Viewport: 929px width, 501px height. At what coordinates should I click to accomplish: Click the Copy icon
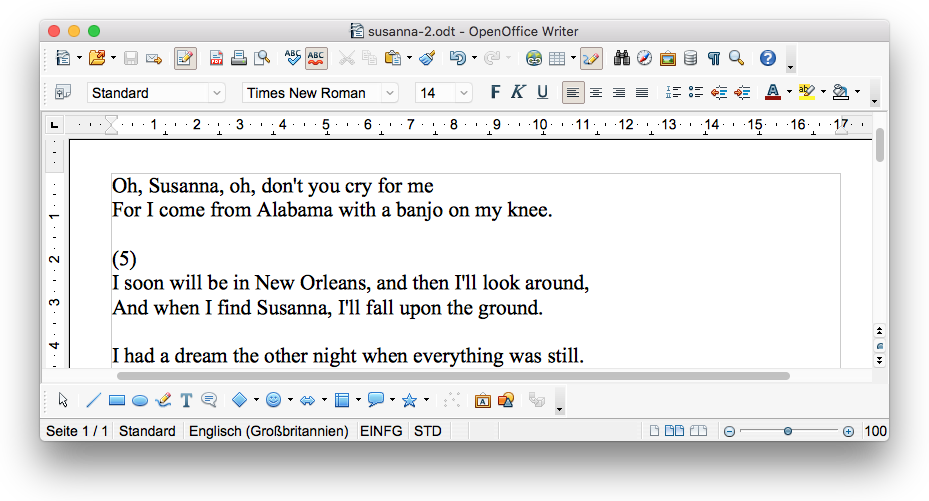click(369, 58)
